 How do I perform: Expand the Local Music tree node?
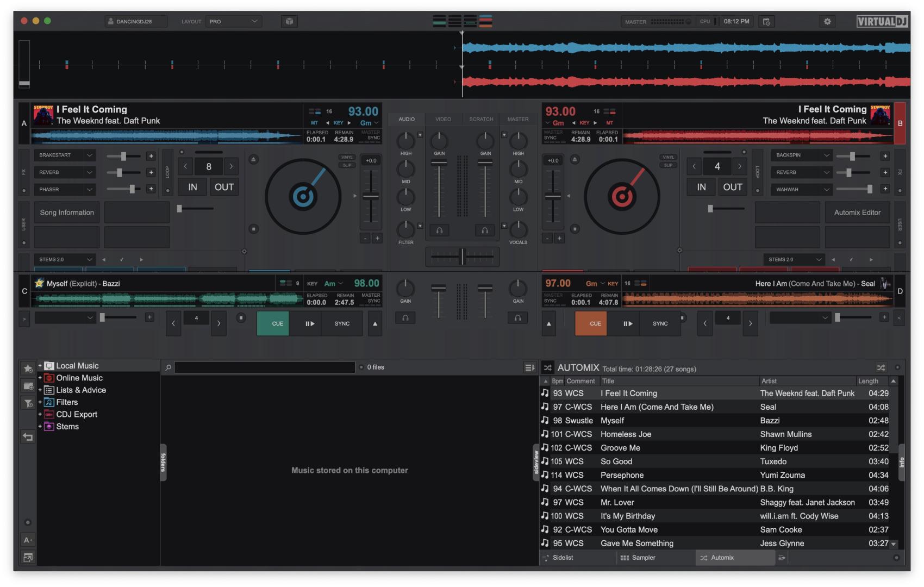pyautogui.click(x=40, y=366)
